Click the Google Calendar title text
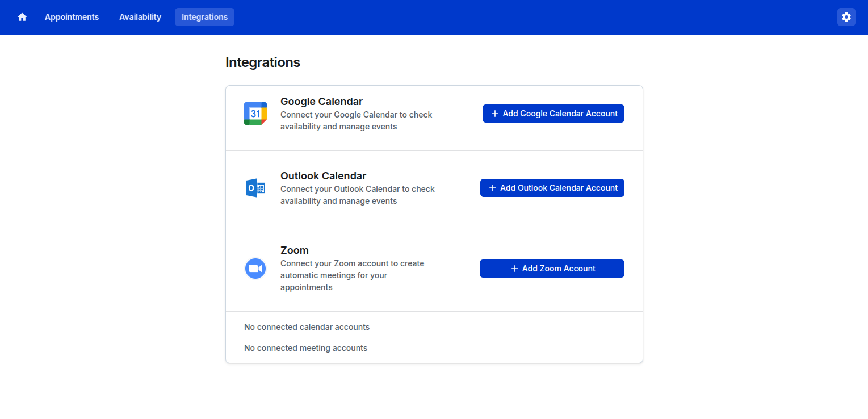 (x=321, y=102)
